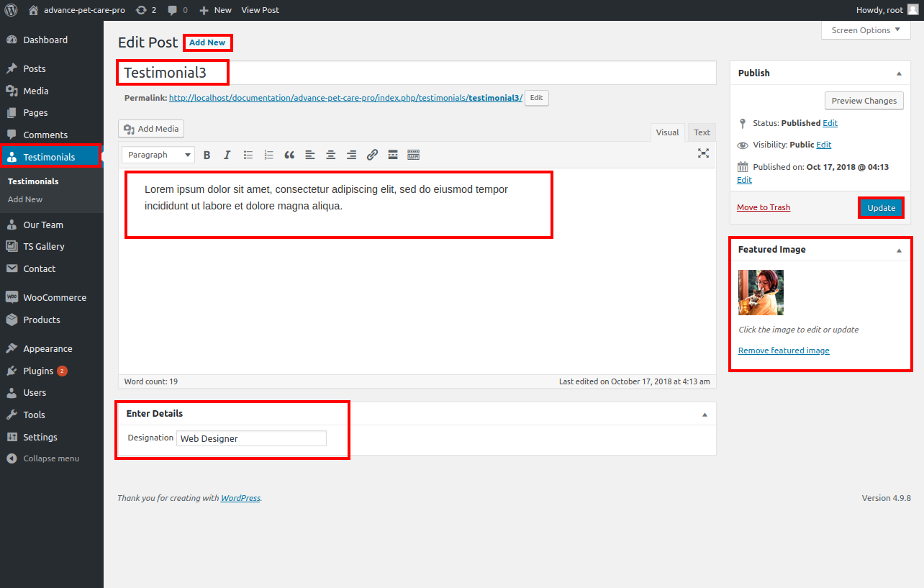Open WooCommerce menu in sidebar
The height and width of the screenshot is (588, 924).
click(54, 297)
